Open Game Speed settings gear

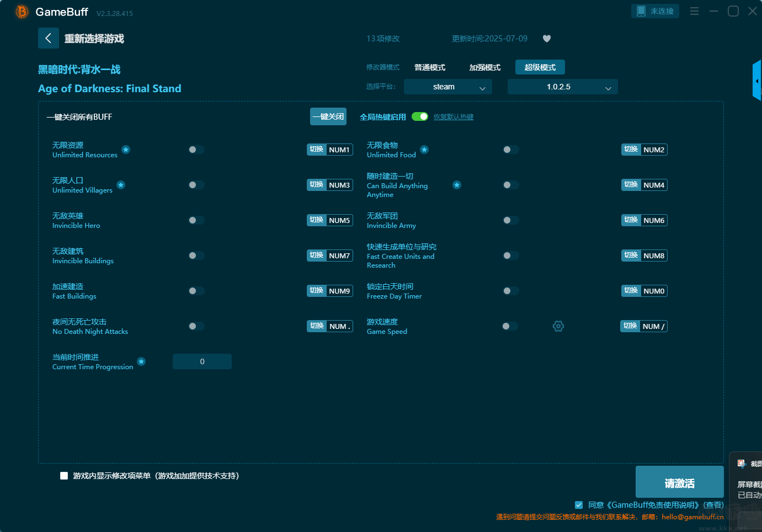click(558, 326)
